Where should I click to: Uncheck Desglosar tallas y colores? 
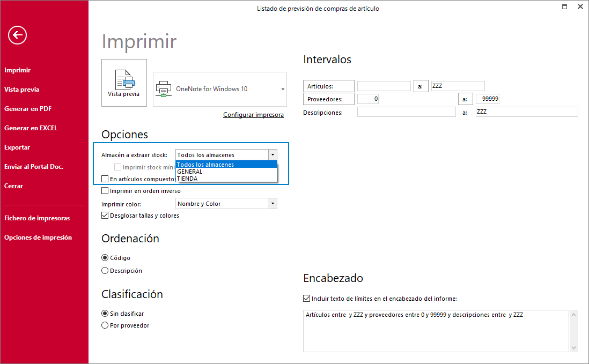point(105,216)
